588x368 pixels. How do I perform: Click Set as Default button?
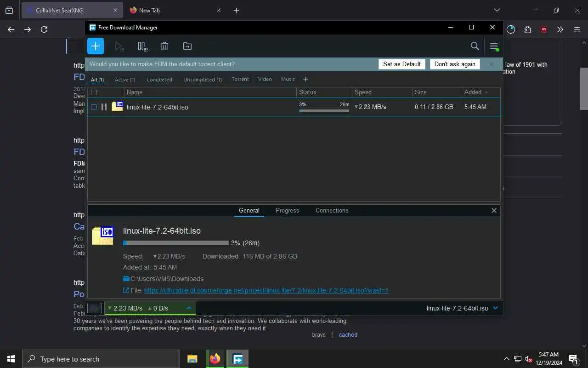[x=401, y=64]
